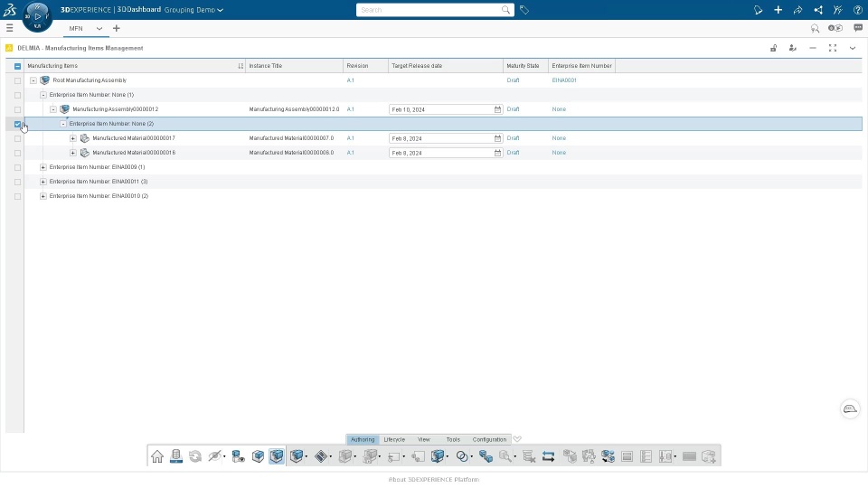Click the two linked blue cubes icon
The width and height of the screenshot is (868, 488).
coord(486,456)
